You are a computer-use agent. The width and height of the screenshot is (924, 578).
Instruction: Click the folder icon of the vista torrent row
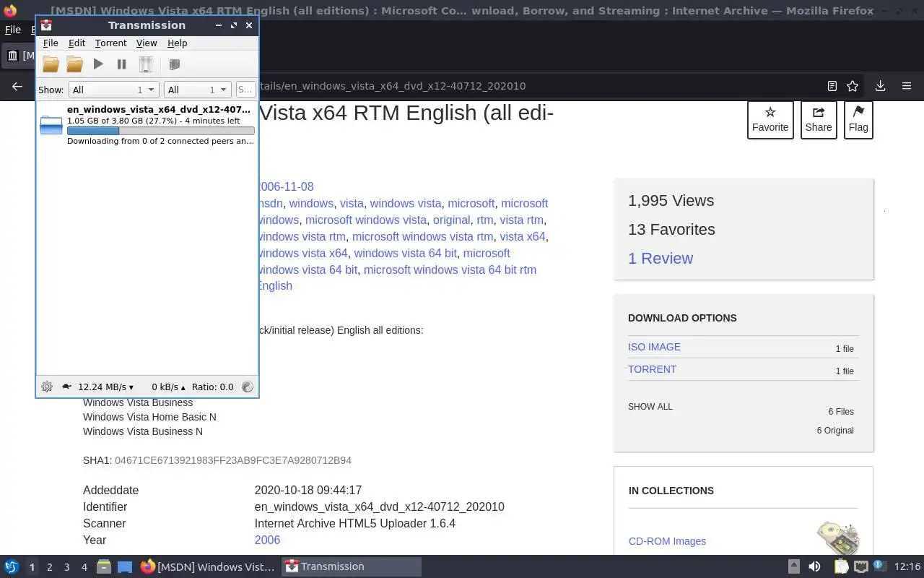[x=51, y=125]
